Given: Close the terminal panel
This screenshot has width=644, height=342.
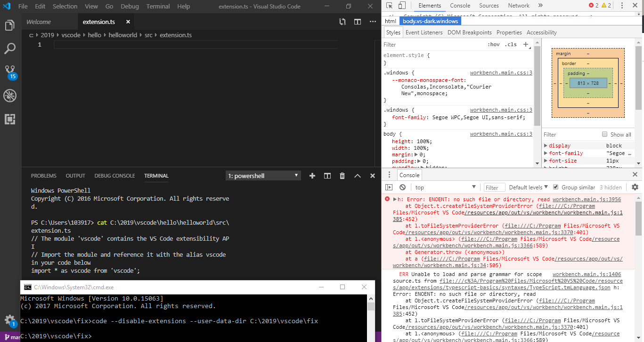Looking at the screenshot, I should (372, 176).
